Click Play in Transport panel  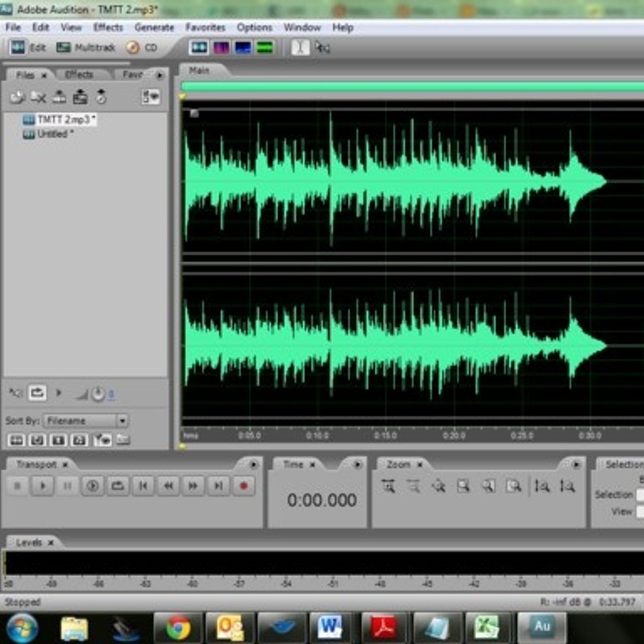42,486
